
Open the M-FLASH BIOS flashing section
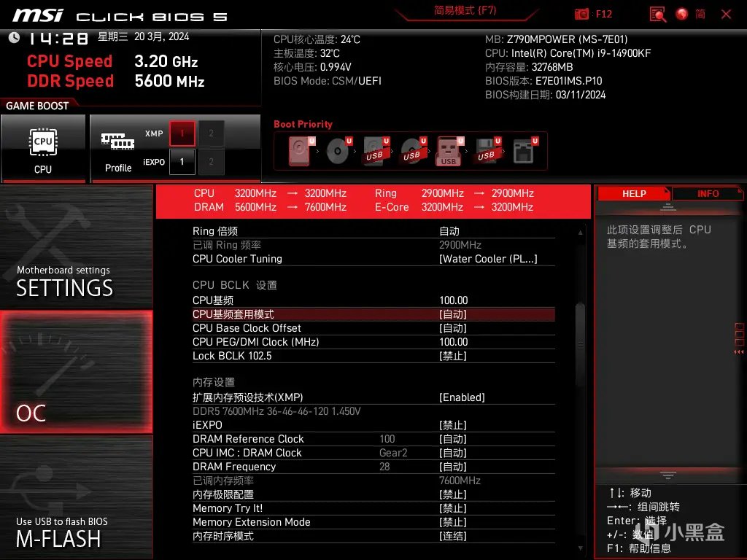[x=76, y=497]
